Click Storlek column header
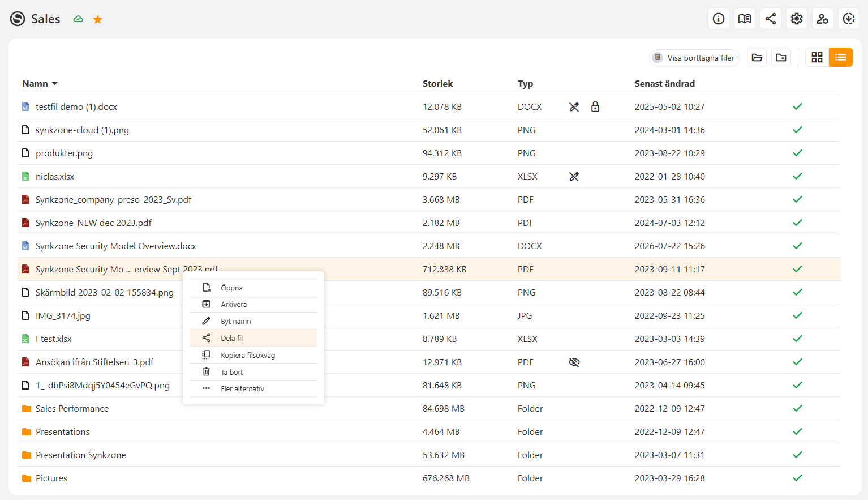The width and height of the screenshot is (868, 500). coord(437,84)
